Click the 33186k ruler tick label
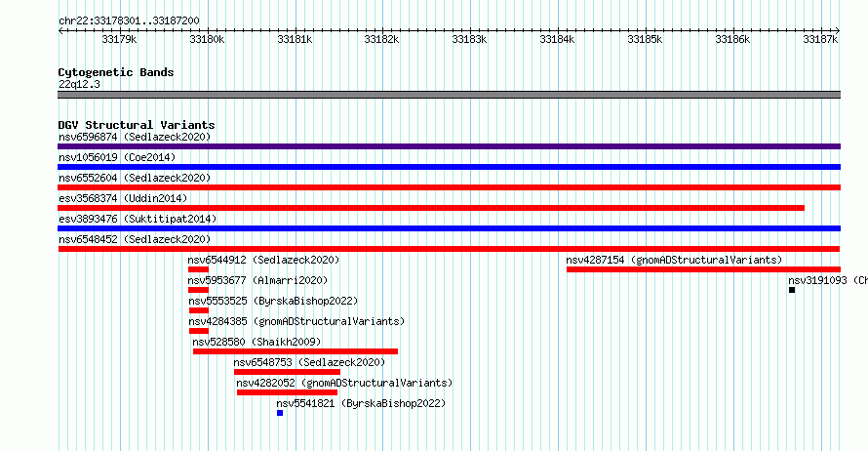Viewport: 868px width, 451px height. [732, 39]
